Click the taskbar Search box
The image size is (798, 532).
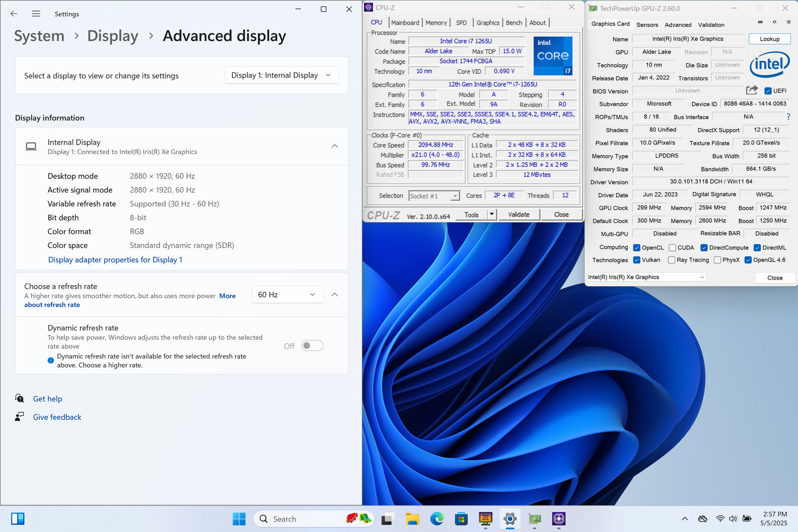pyautogui.click(x=314, y=519)
